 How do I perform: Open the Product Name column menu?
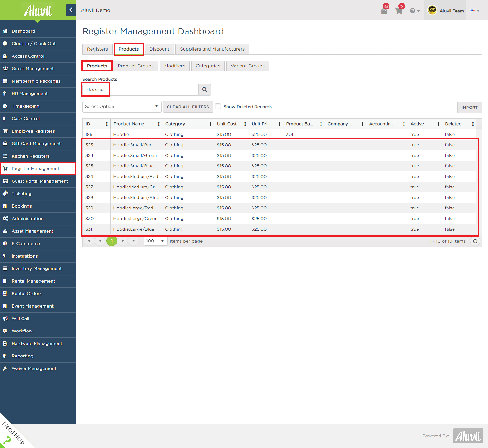click(159, 124)
